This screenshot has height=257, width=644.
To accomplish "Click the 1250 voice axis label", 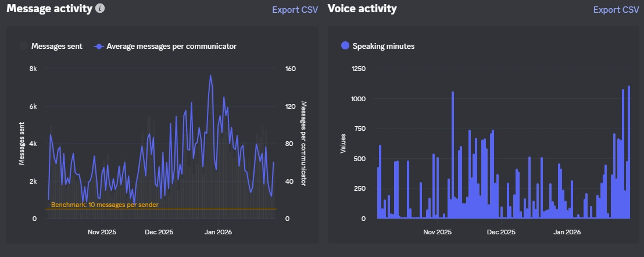I will click(x=359, y=69).
